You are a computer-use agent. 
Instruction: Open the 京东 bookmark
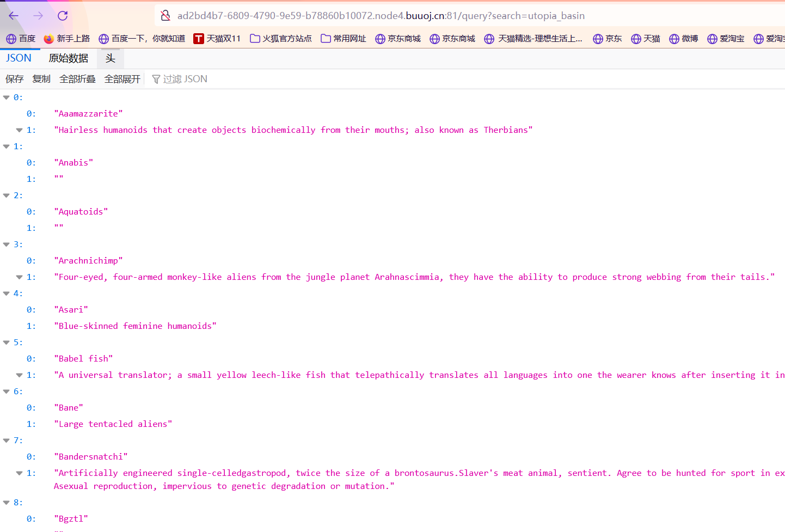coord(608,39)
